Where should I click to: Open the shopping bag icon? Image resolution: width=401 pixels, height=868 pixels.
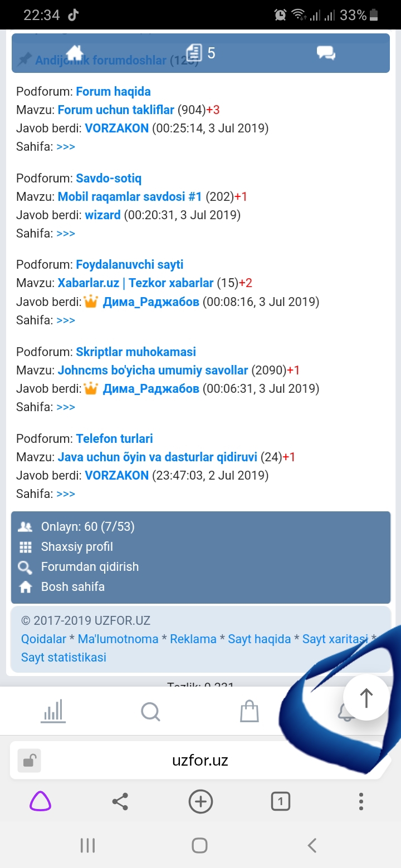(249, 711)
